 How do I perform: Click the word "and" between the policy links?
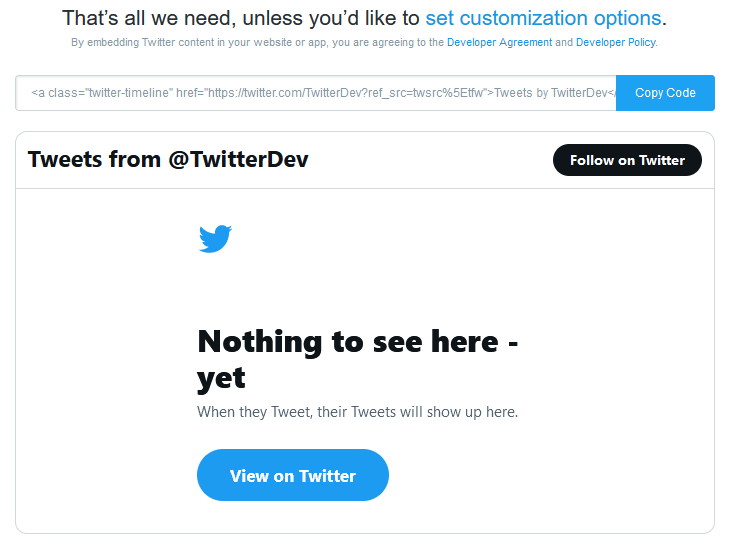[x=564, y=43]
